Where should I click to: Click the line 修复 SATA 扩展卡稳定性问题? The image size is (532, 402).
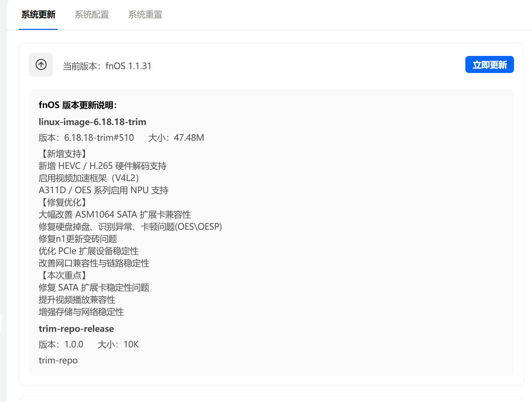pos(94,287)
